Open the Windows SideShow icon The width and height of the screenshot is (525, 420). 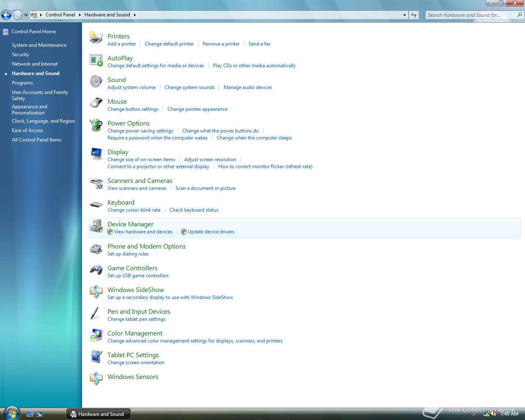[x=96, y=292]
